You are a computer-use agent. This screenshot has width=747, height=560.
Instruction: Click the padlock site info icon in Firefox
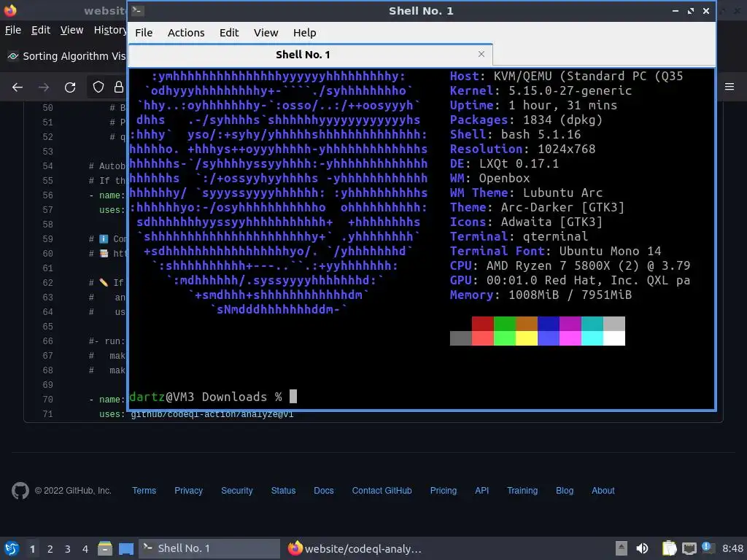[x=119, y=87]
